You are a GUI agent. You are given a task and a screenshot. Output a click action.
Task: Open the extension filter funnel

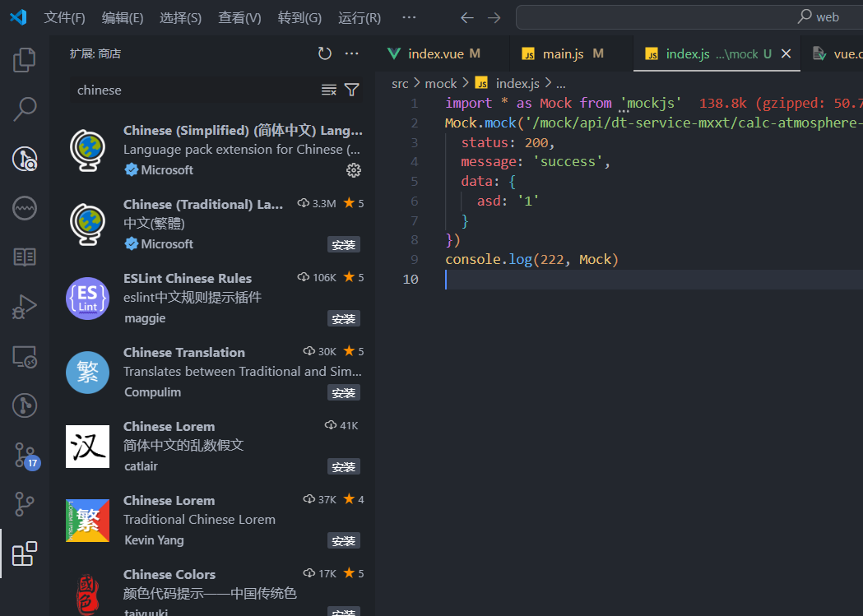click(351, 90)
